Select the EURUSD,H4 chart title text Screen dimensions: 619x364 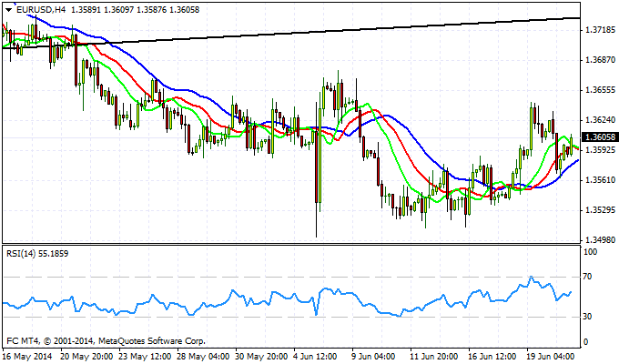pyautogui.click(x=41, y=10)
